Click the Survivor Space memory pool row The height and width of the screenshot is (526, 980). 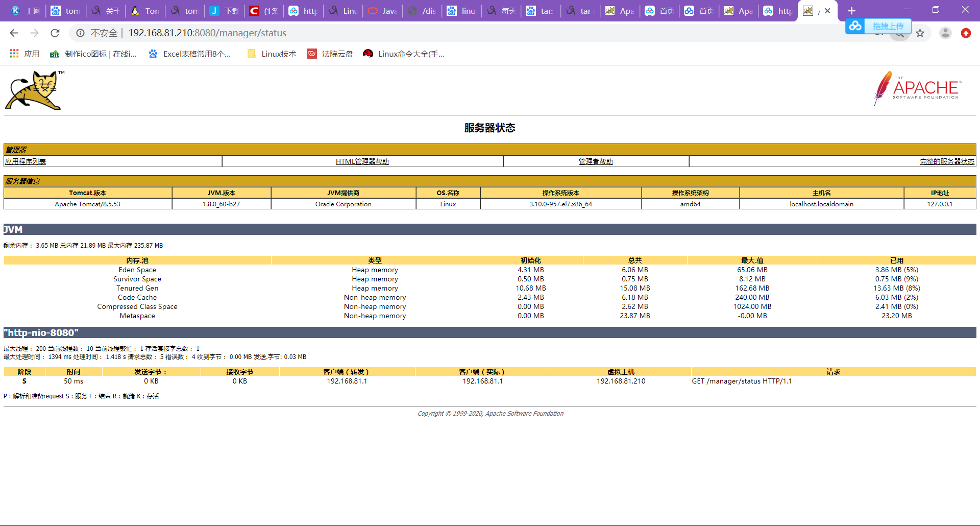coord(490,279)
